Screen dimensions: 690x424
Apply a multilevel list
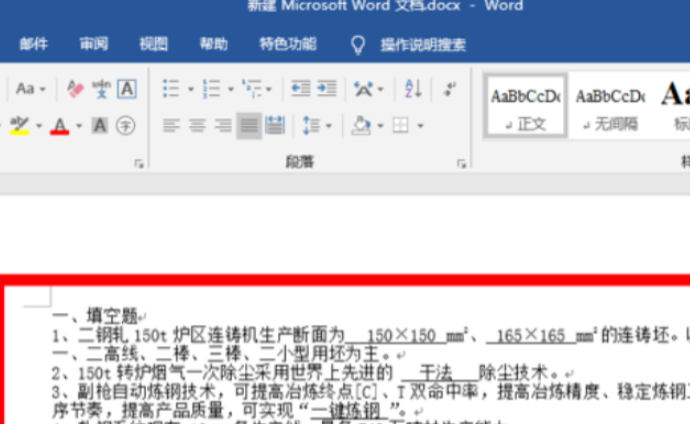click(x=251, y=88)
